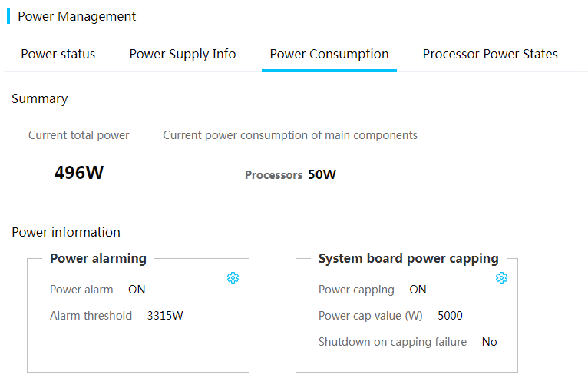The height and width of the screenshot is (388, 588).
Task: Open Power alarming settings gear icon
Action: coord(233,277)
